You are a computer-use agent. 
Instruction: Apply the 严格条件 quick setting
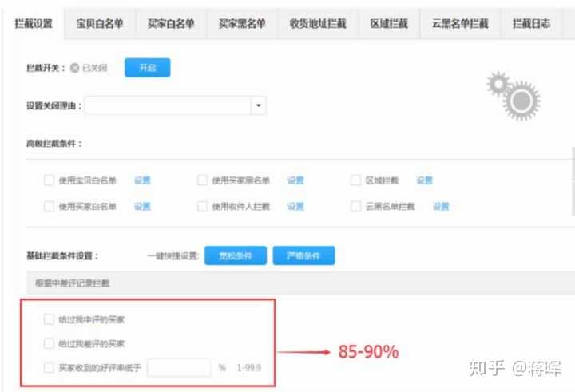(303, 255)
